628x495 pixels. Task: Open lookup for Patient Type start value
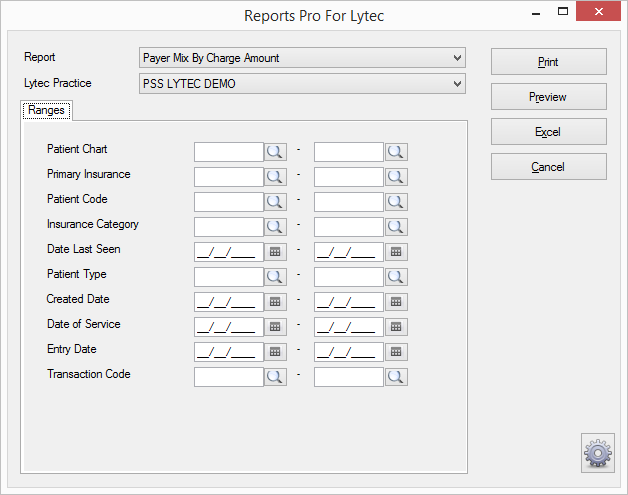point(275,277)
